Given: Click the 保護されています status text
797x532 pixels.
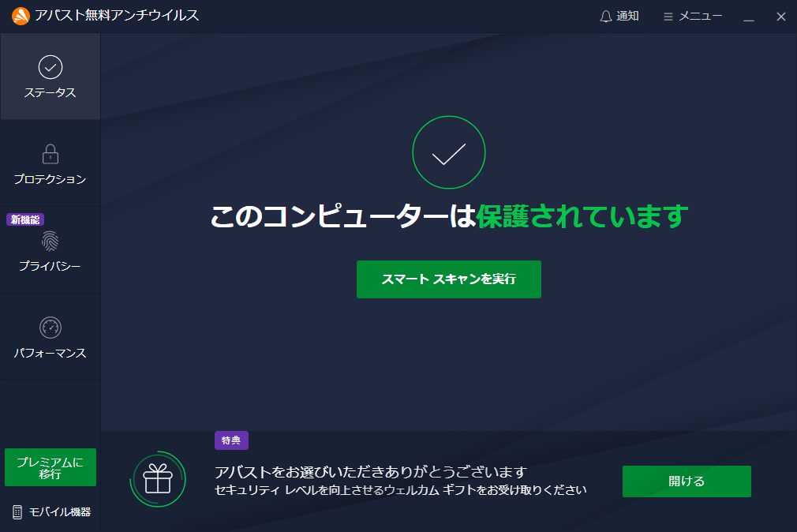Looking at the screenshot, I should (582, 216).
